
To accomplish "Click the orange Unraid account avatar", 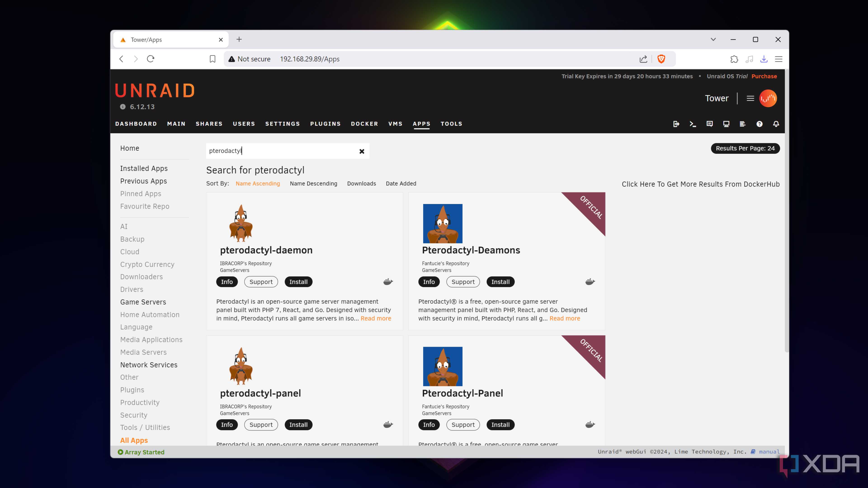I will [768, 98].
